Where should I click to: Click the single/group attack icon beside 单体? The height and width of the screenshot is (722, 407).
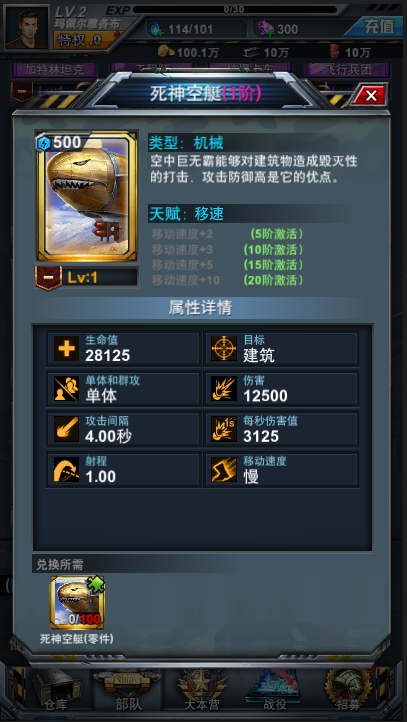click(x=67, y=389)
